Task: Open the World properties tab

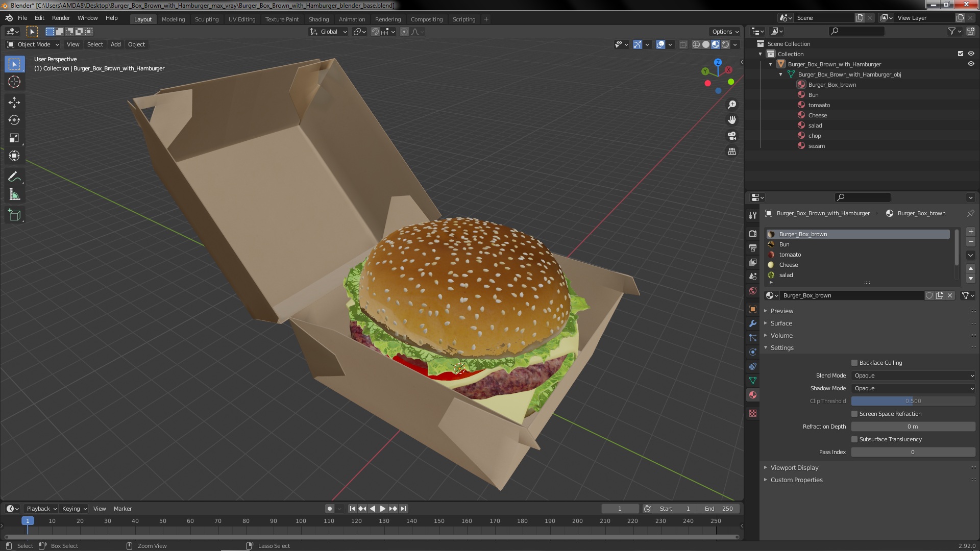Action: (x=753, y=291)
